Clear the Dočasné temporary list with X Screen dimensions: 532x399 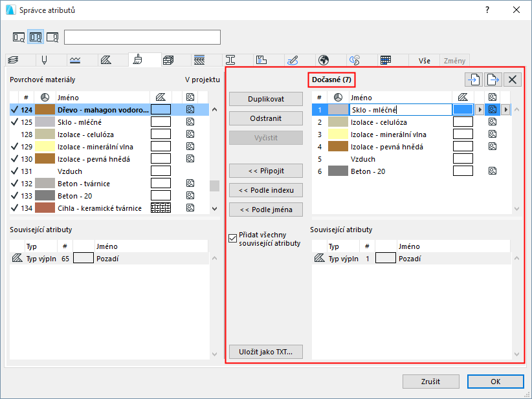[x=513, y=80]
